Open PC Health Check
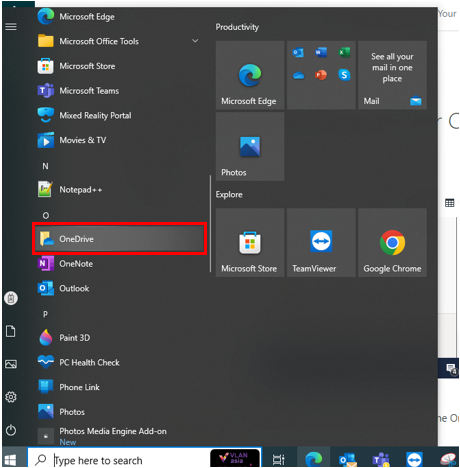The width and height of the screenshot is (460, 468). coord(118,362)
